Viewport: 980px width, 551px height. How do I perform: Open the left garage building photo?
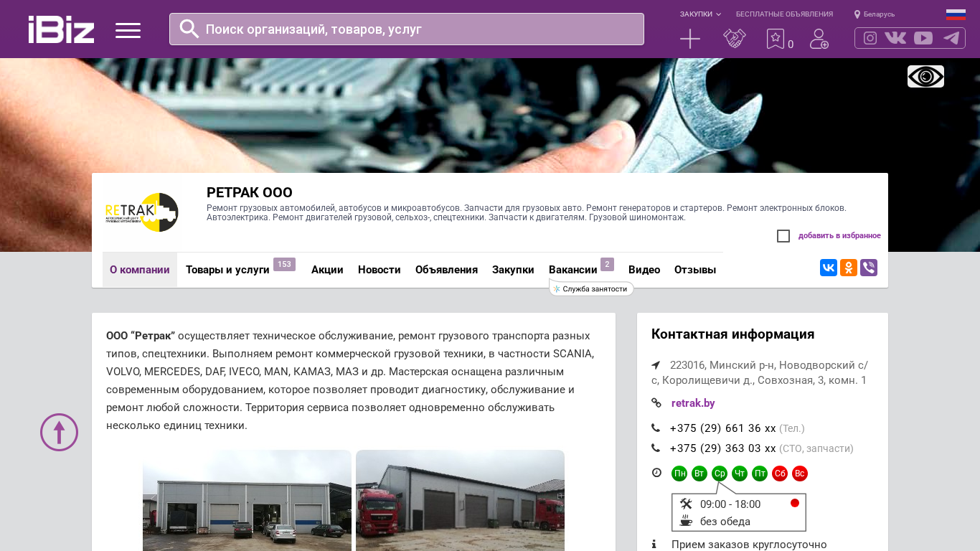247,500
